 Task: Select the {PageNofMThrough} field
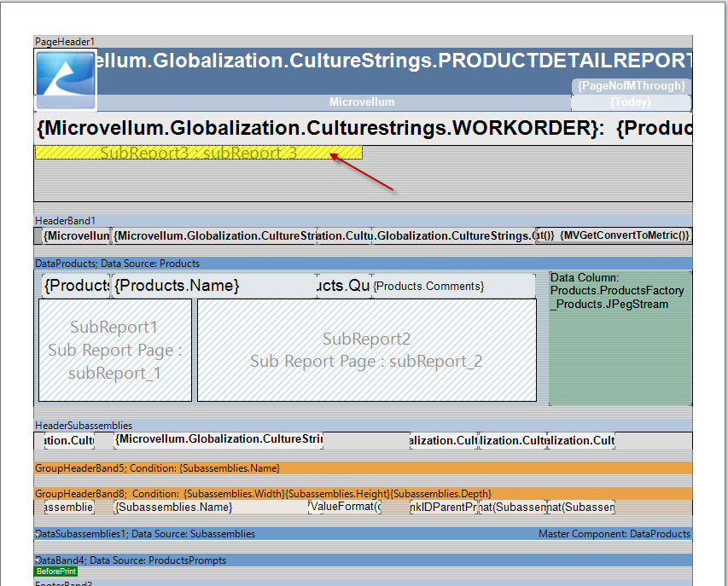[631, 86]
